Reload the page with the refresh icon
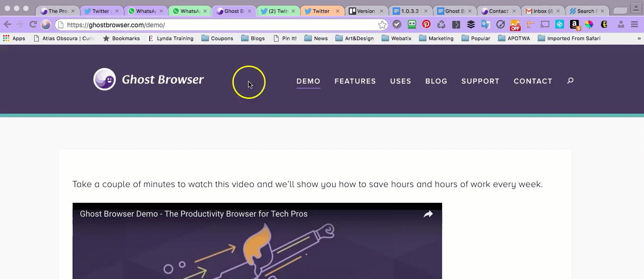The width and height of the screenshot is (644, 279). coord(33,24)
